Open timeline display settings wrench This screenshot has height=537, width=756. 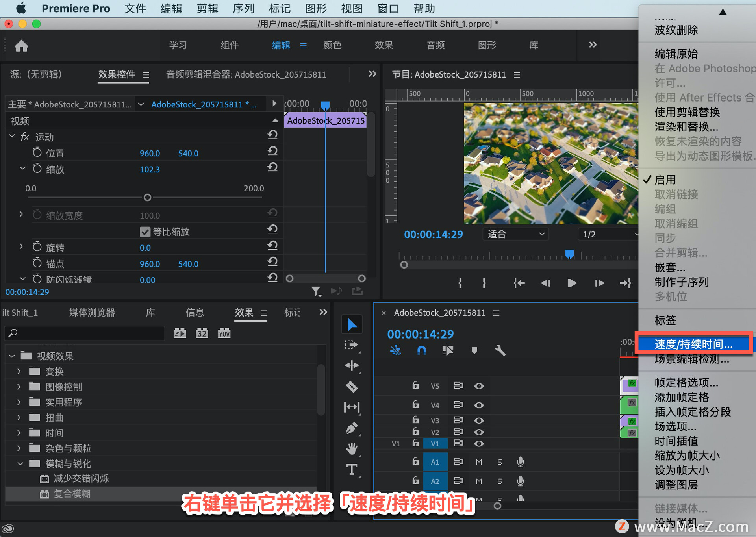coord(500,350)
